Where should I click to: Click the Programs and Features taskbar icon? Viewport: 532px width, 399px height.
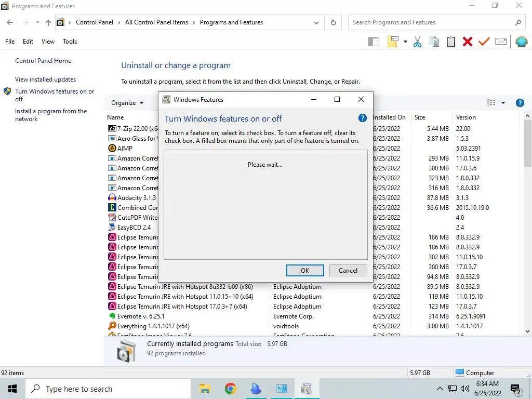(307, 389)
